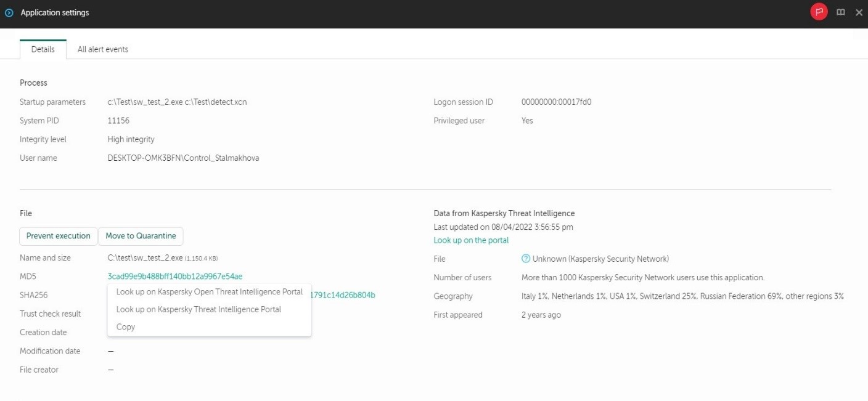This screenshot has height=401, width=868.
Task: Click the Startup parameters path value
Action: pos(177,102)
